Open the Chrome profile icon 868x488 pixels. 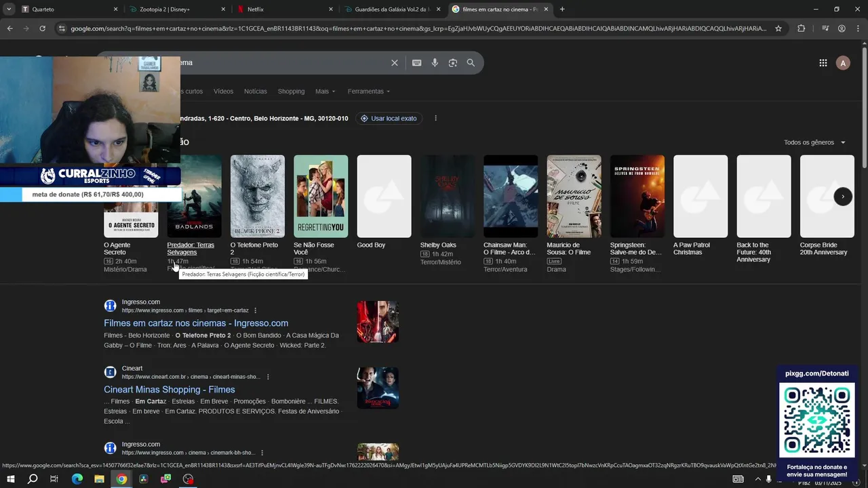[x=842, y=28]
